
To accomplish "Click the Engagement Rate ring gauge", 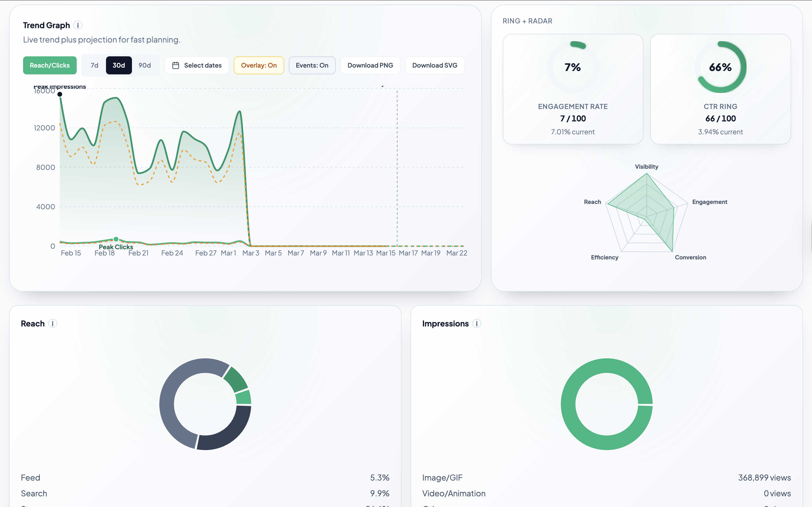I will tap(572, 67).
